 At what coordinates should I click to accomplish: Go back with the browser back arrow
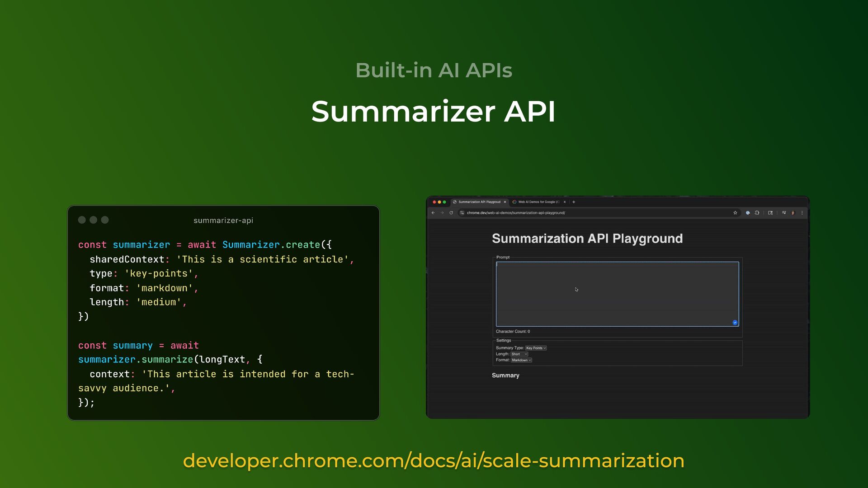tap(433, 213)
